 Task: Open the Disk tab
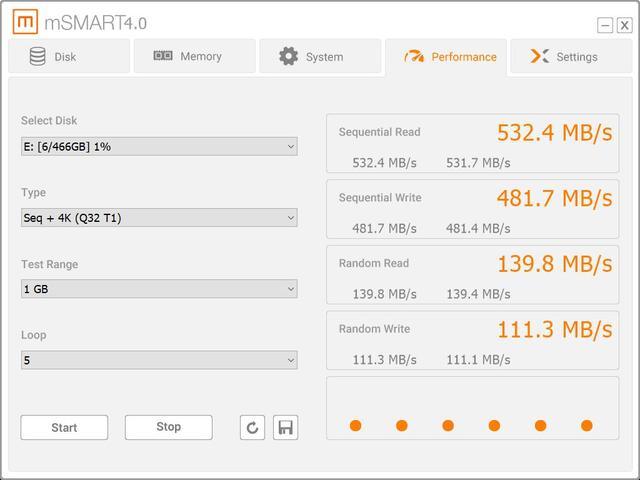(x=69, y=56)
